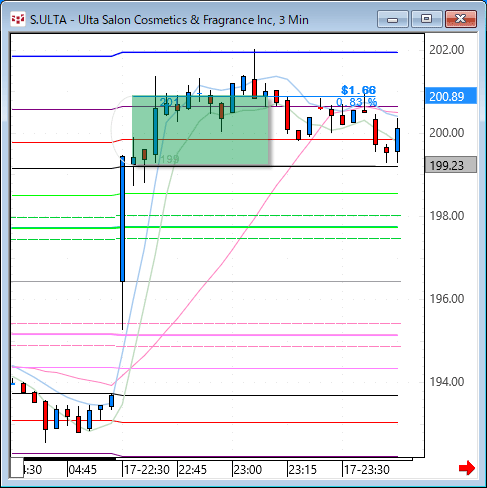Click the 194.00 price axis label
Viewport: 487px width, 488px height.
pyautogui.click(x=446, y=382)
